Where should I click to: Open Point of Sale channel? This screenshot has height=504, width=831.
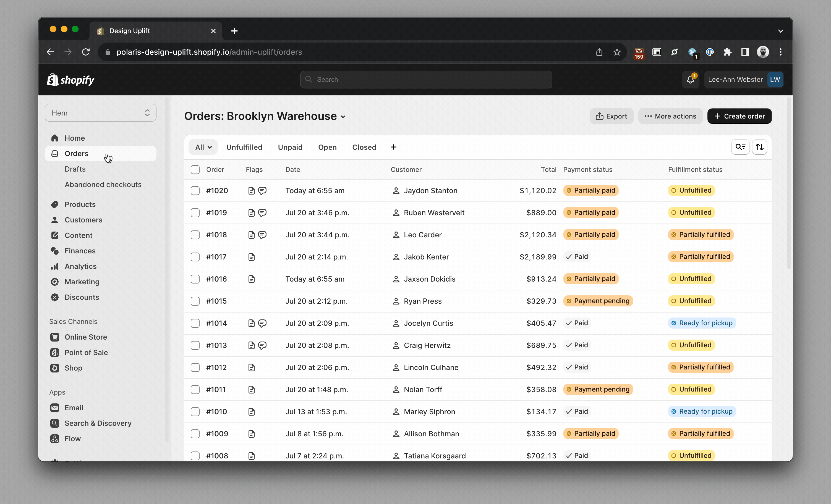point(86,352)
